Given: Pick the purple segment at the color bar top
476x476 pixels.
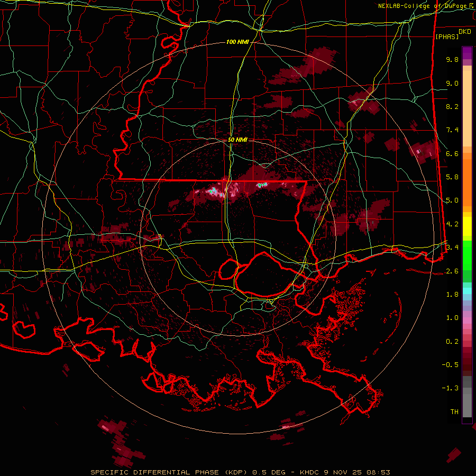Looking at the screenshot, I should 467,53.
